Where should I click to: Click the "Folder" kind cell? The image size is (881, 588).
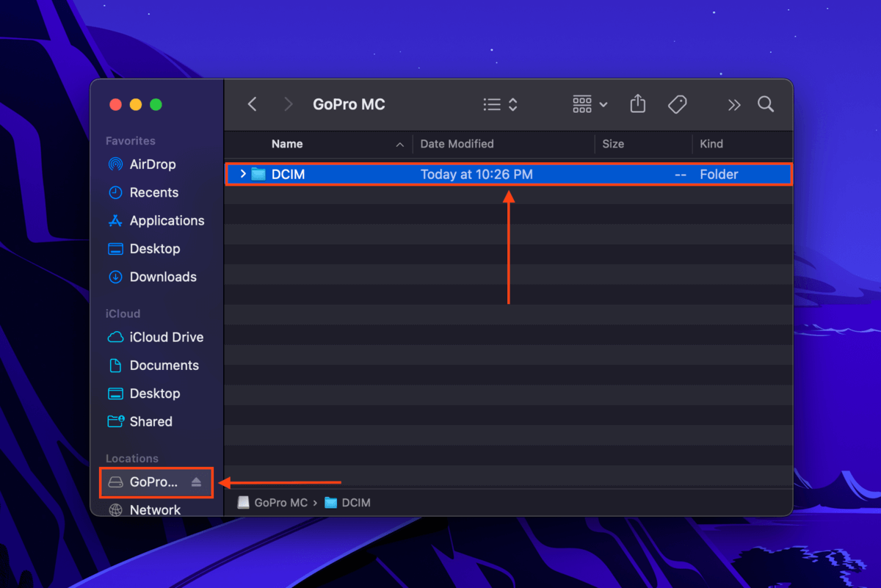719,175
